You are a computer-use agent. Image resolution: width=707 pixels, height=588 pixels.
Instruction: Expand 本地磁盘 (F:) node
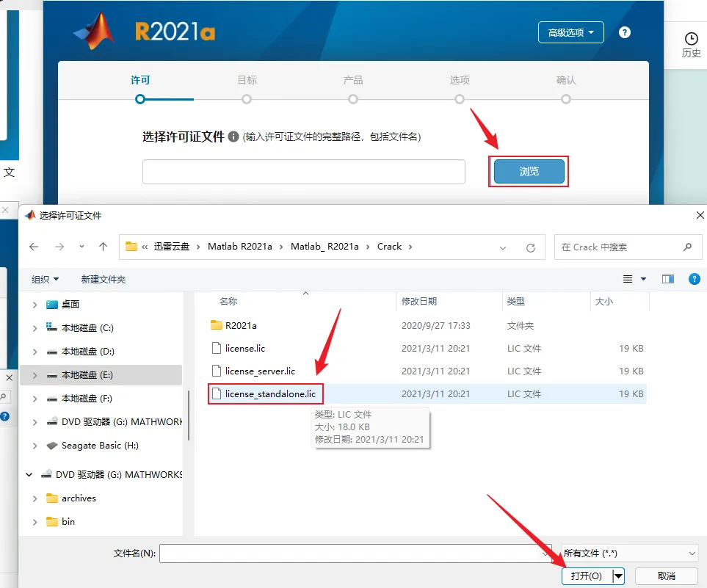pos(35,399)
